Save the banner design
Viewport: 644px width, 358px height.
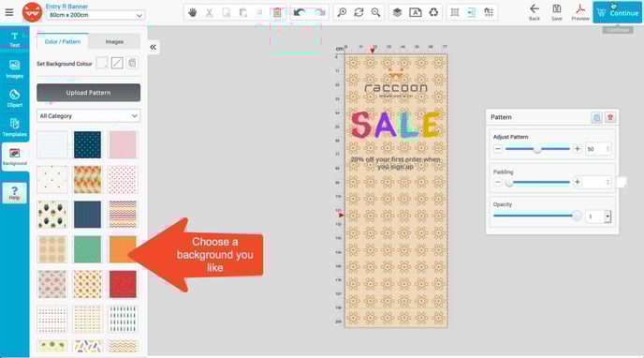pyautogui.click(x=557, y=13)
